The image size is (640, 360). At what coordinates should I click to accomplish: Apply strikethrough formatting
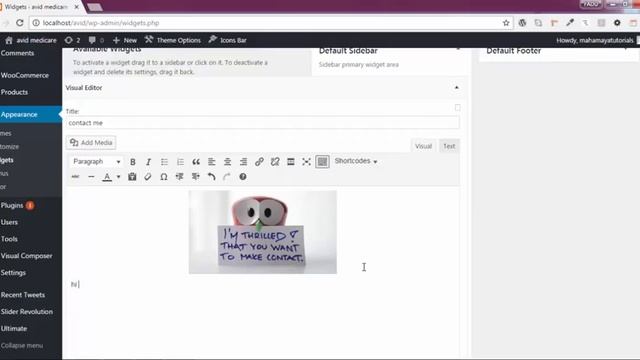(76, 177)
